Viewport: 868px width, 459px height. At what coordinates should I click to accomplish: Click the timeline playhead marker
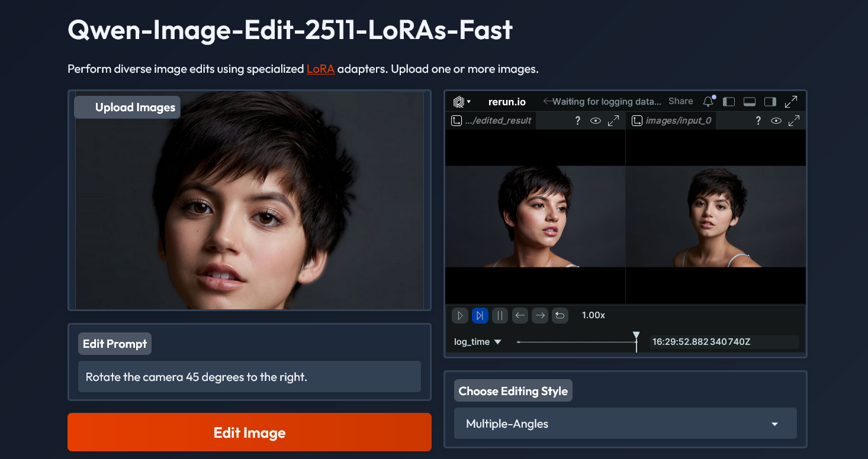(636, 336)
